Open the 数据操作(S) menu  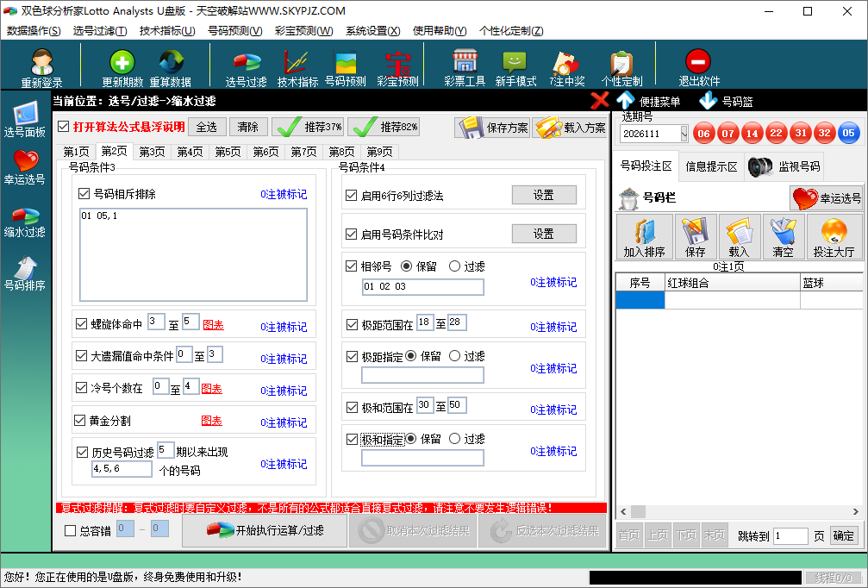[34, 31]
